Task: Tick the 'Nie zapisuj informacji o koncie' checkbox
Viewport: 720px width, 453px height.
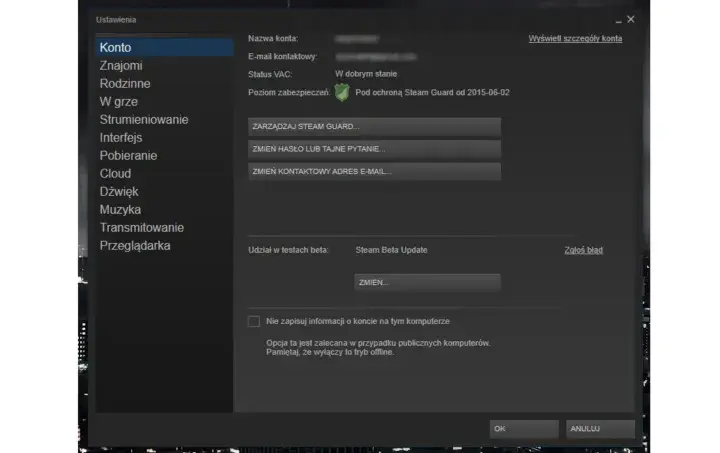Action: tap(254, 321)
